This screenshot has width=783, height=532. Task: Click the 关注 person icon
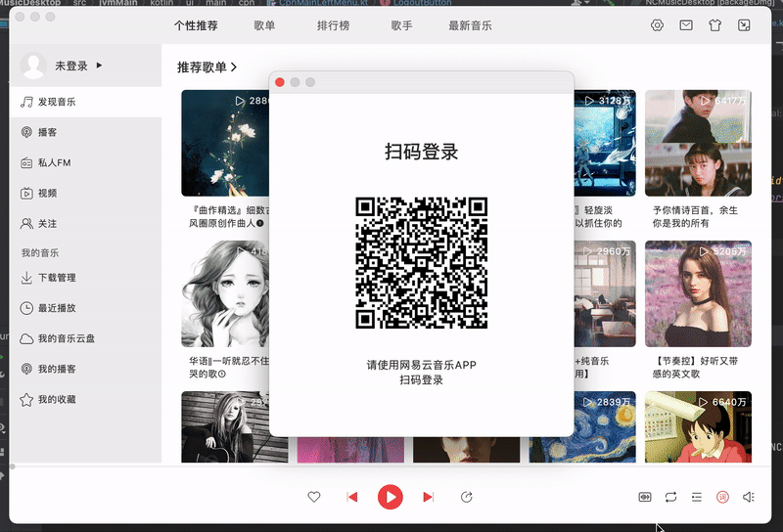pyautogui.click(x=26, y=224)
